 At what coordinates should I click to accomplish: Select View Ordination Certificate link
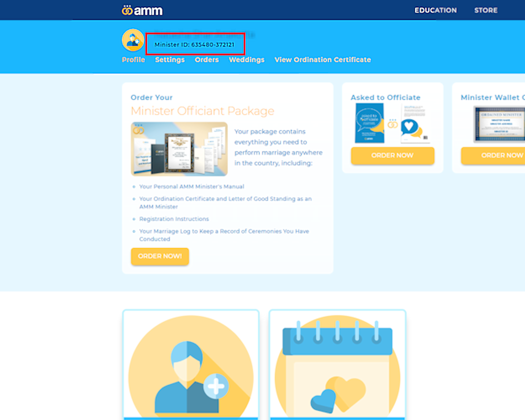[322, 60]
